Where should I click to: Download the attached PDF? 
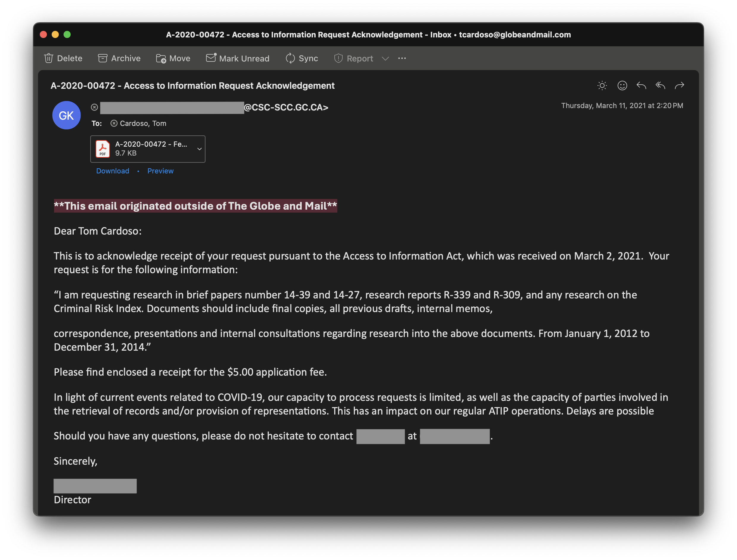[x=113, y=171]
